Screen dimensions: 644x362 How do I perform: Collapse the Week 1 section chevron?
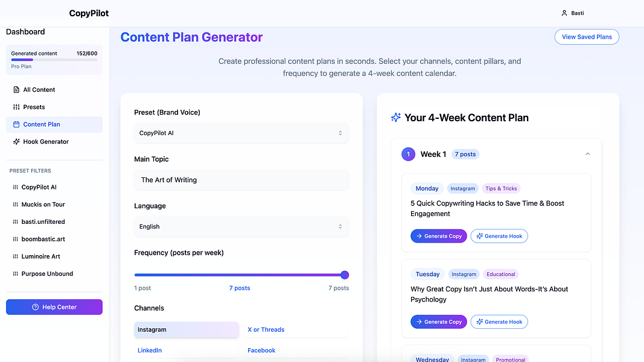(587, 154)
